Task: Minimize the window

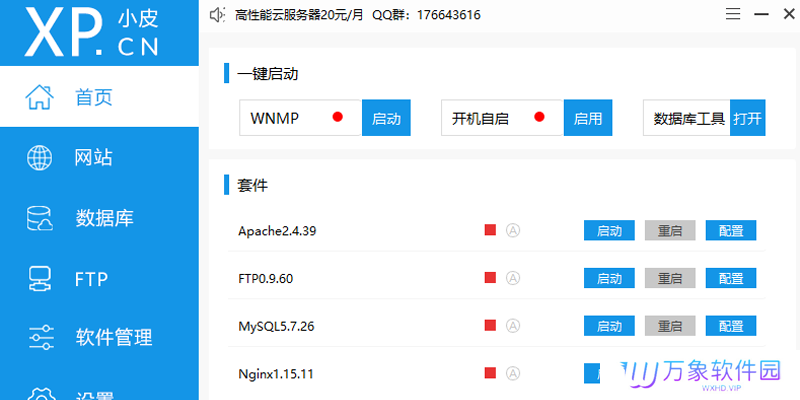Action: [761, 14]
